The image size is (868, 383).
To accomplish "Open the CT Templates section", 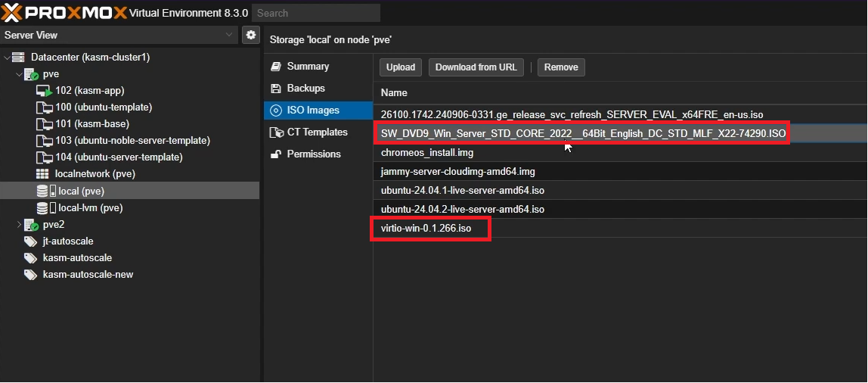I will pyautogui.click(x=317, y=132).
